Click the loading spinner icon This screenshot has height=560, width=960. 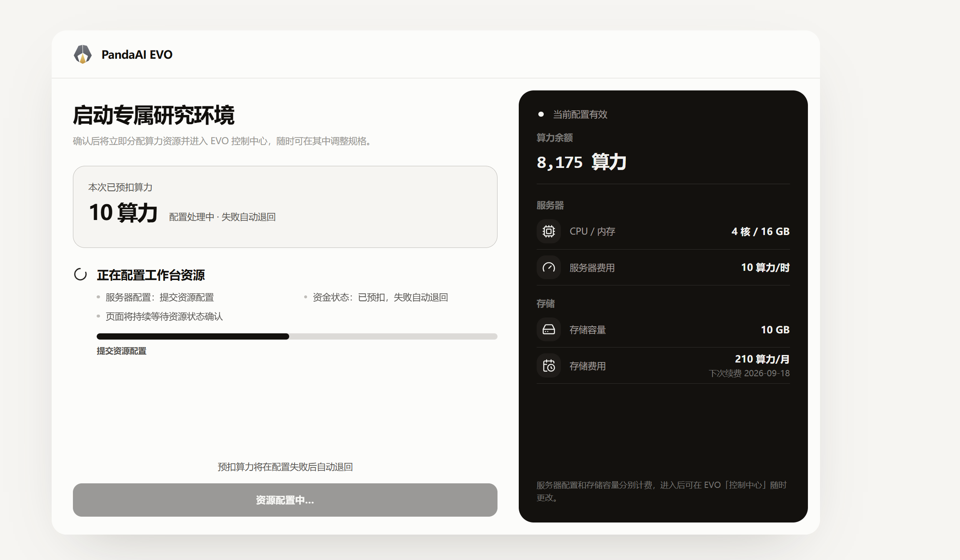coord(80,275)
